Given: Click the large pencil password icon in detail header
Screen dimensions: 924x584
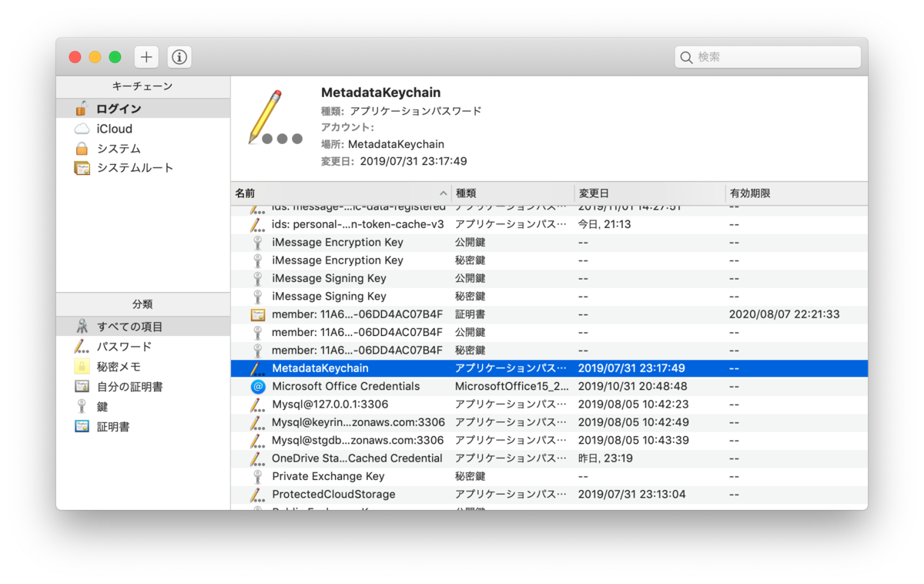Looking at the screenshot, I should 276,117.
